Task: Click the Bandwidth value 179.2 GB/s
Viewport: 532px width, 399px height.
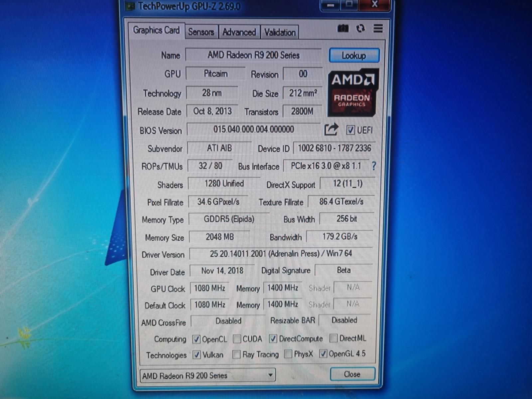Action: click(340, 237)
